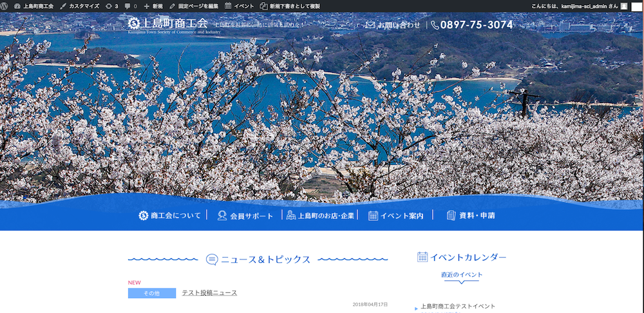The height and width of the screenshot is (313, 644).
Task: Open カスタマイズ in the admin bar
Action: click(x=79, y=6)
